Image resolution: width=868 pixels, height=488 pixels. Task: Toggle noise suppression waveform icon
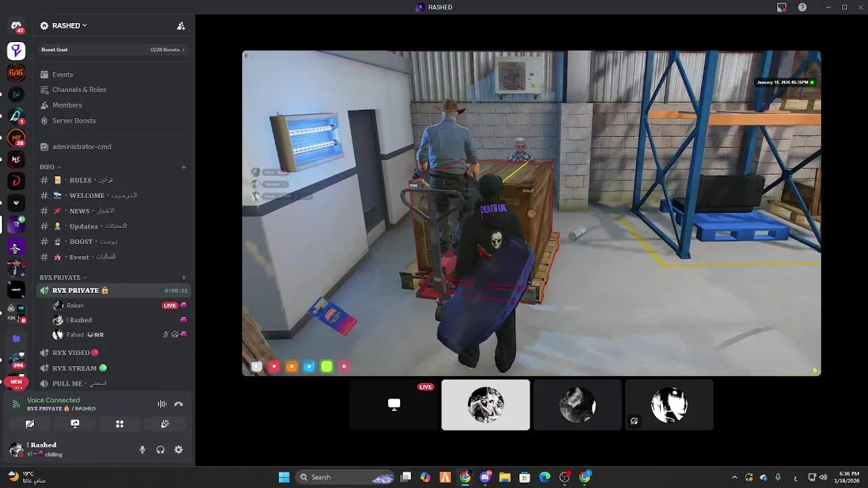coord(162,404)
